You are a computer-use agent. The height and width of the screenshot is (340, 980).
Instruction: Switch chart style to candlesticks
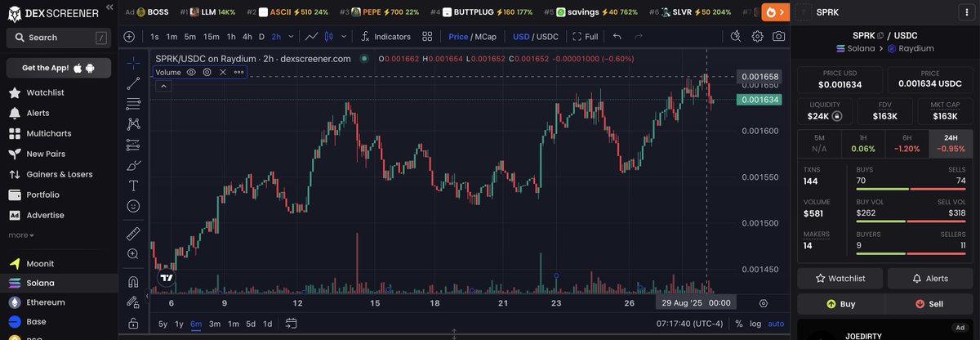[329, 37]
